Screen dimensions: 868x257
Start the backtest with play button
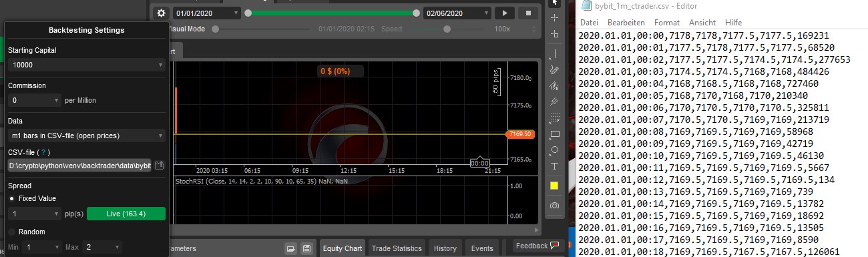point(505,13)
